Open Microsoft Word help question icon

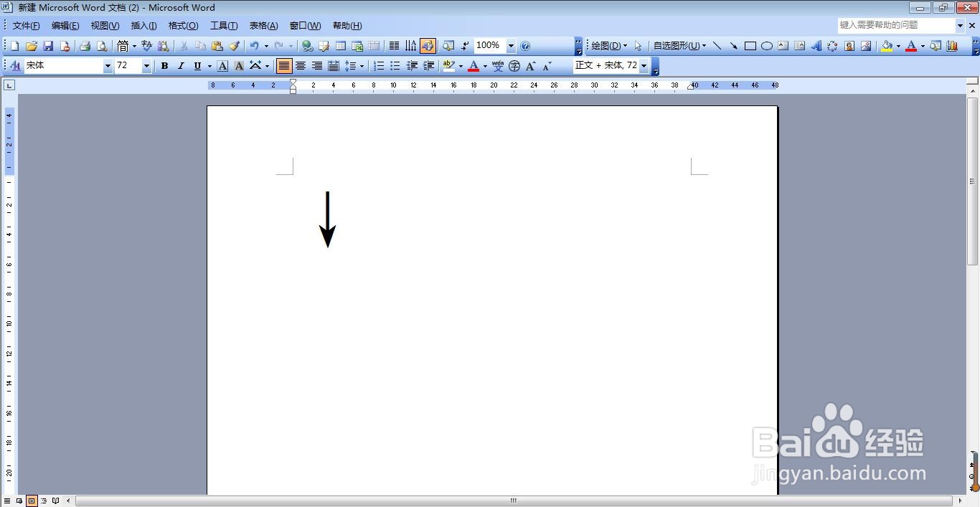pos(525,46)
